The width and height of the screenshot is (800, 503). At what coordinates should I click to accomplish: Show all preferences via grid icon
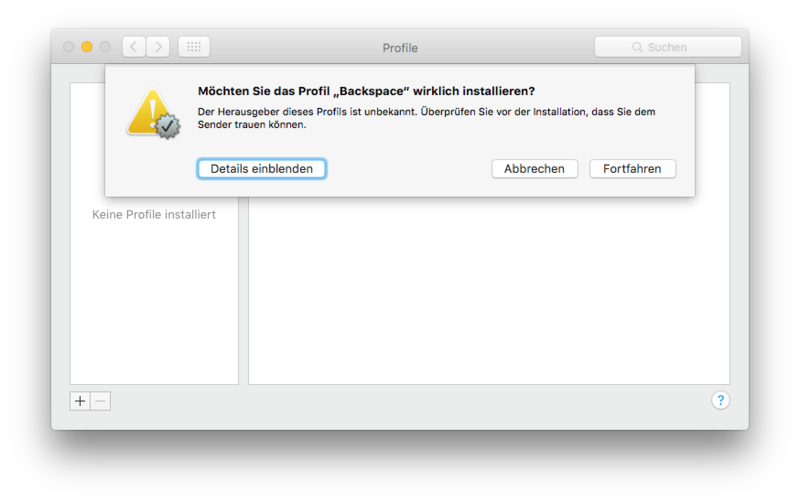click(x=194, y=47)
